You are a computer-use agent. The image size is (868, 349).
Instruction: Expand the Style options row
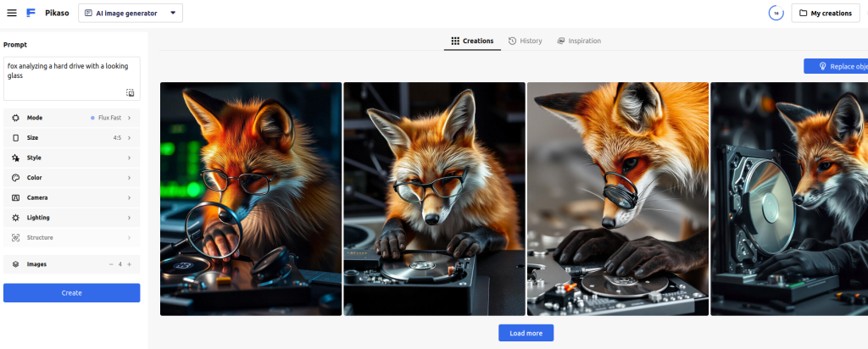coord(71,158)
